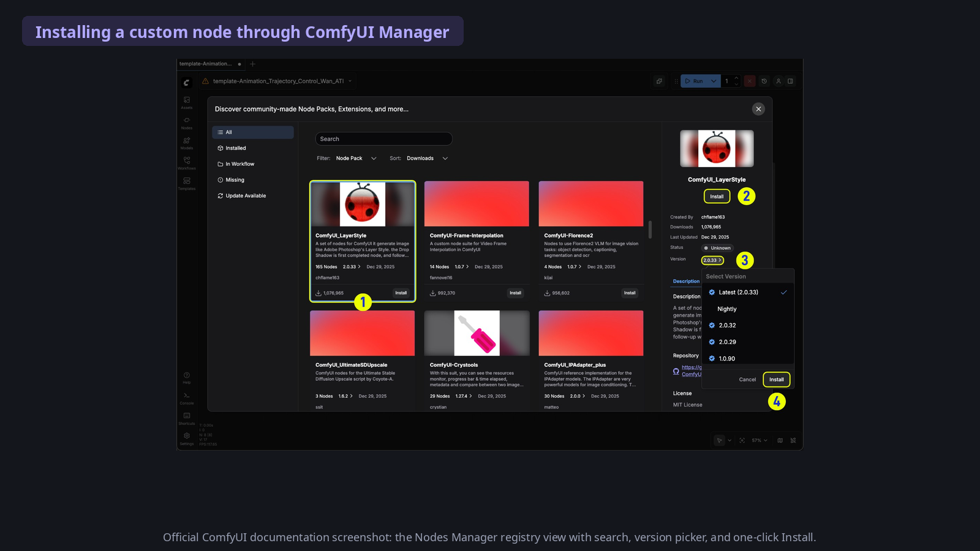Select the ComfyUI-Crystools pack thumbnail

477,333
